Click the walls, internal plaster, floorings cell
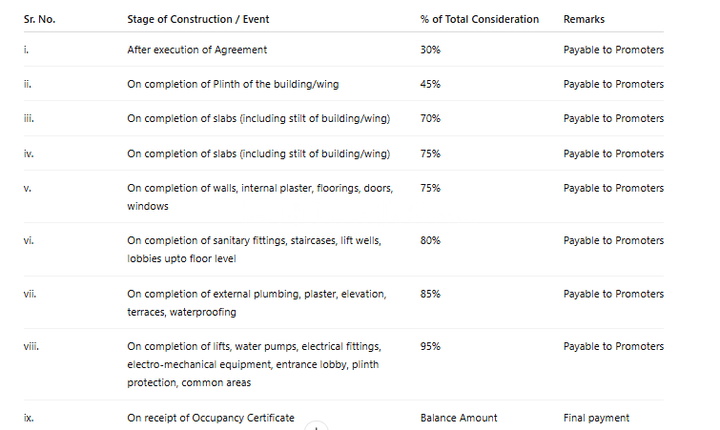 point(260,197)
